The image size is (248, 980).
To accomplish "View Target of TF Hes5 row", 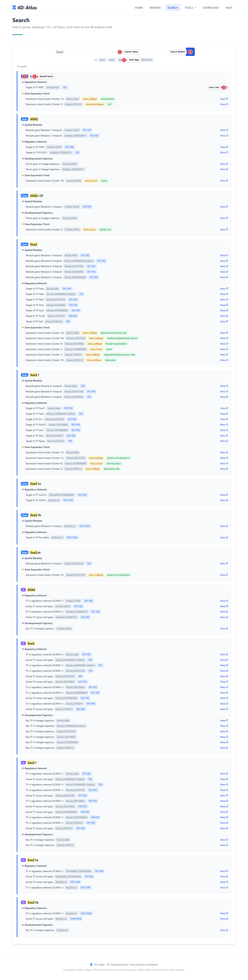I will [x=224, y=294].
